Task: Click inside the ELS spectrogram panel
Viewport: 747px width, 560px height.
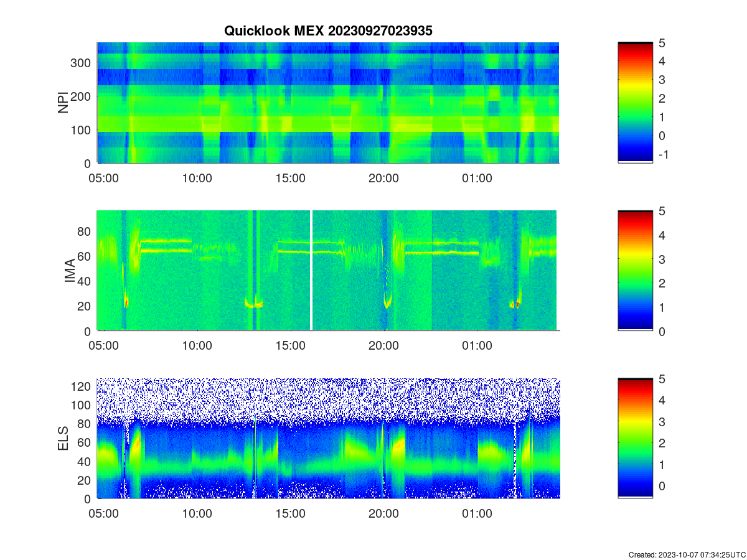Action: 328,439
